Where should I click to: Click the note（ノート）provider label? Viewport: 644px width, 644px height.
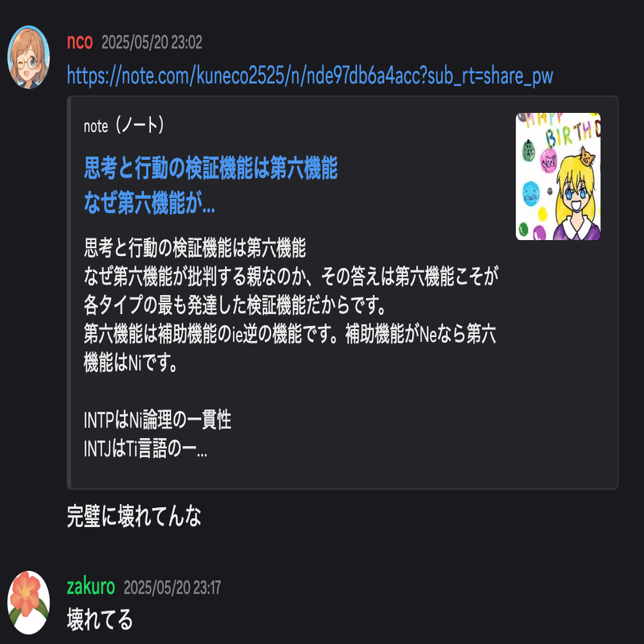click(x=123, y=126)
